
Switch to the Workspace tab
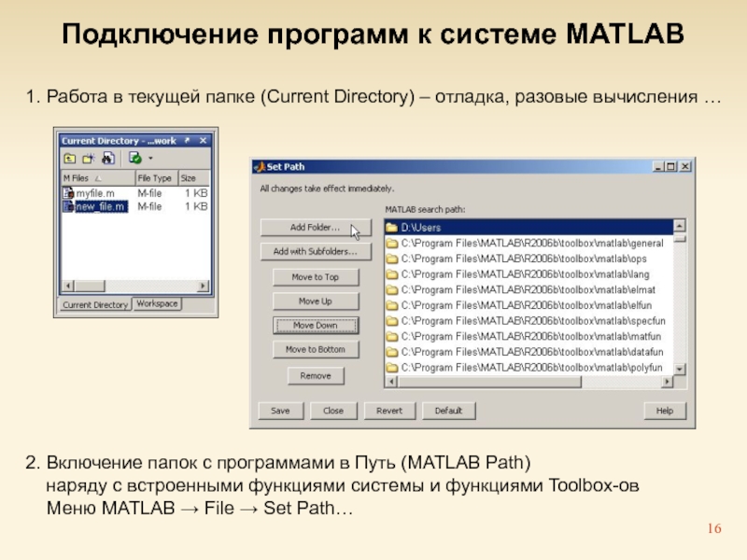pyautogui.click(x=157, y=304)
